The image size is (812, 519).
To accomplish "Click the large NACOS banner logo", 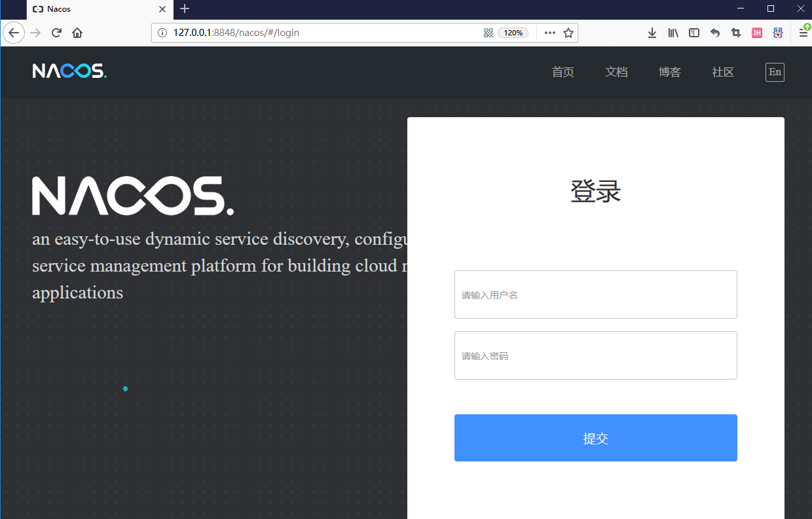I will click(133, 196).
